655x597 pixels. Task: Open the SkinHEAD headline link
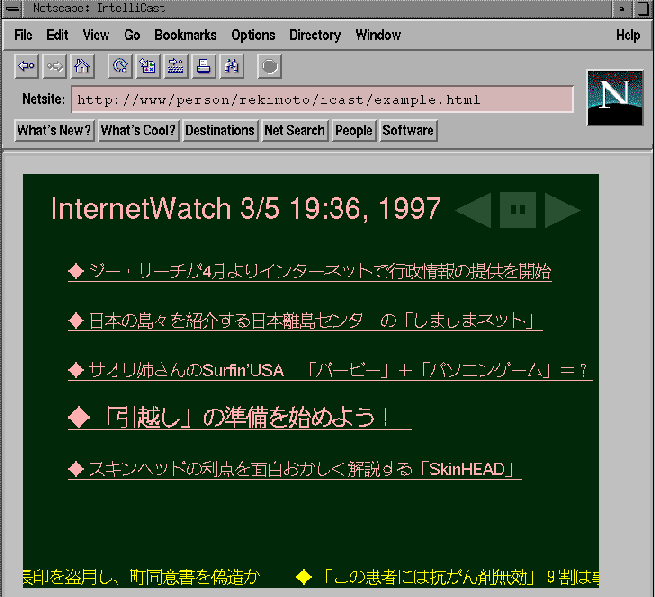(x=295, y=469)
